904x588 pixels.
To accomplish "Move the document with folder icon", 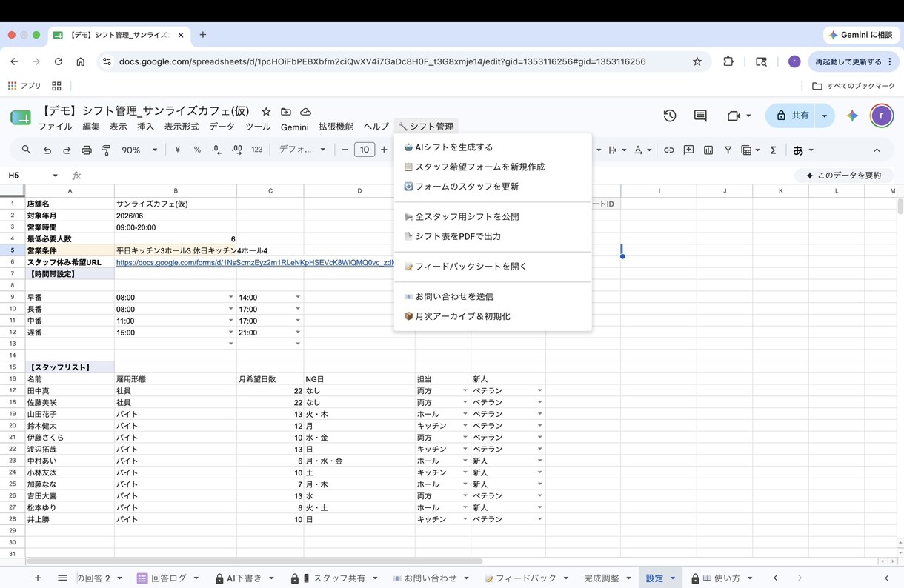I will 286,111.
